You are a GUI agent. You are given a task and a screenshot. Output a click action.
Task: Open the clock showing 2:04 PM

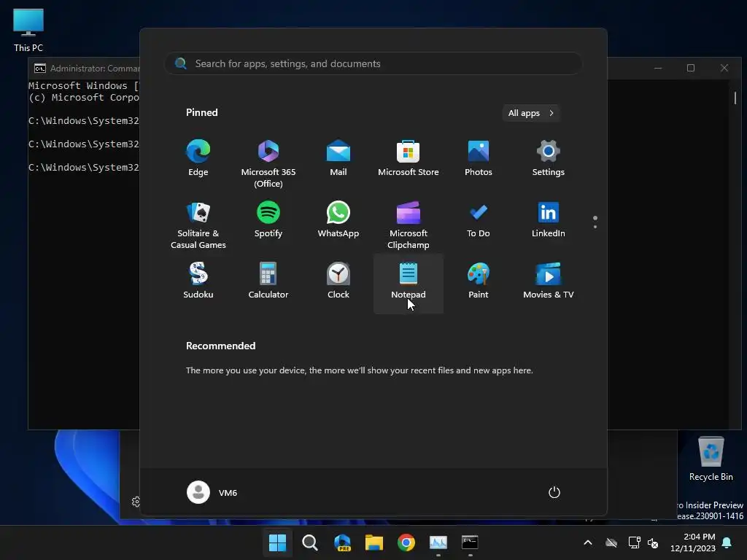pos(693,542)
